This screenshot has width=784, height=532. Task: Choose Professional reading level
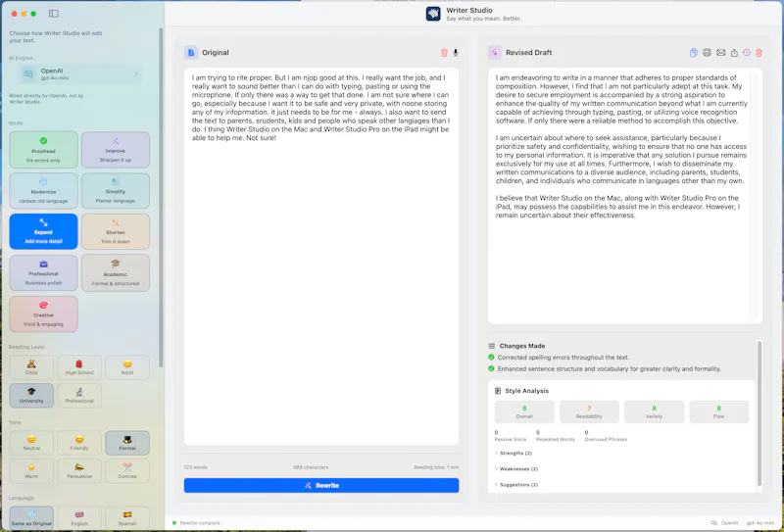click(x=79, y=396)
